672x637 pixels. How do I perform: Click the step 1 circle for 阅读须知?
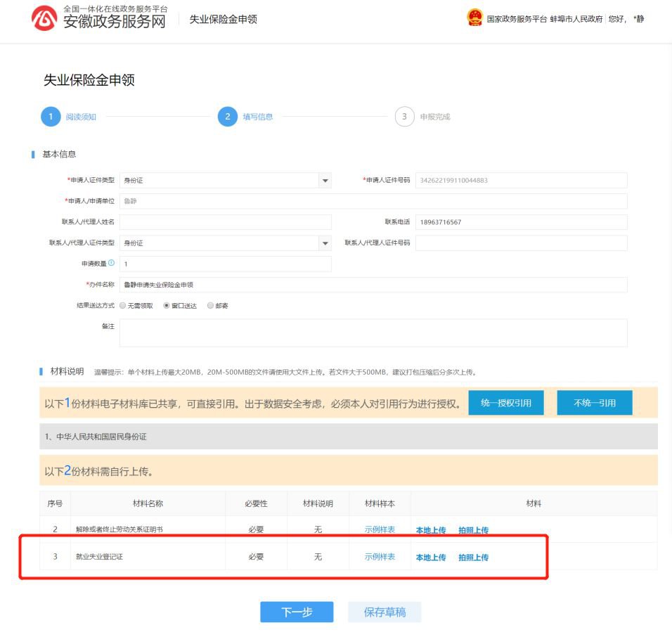[51, 117]
